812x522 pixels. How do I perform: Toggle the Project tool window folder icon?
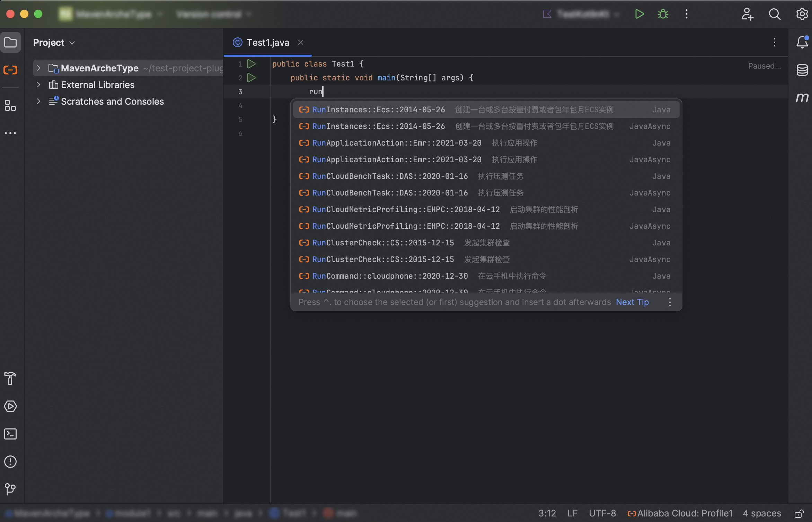pos(10,43)
